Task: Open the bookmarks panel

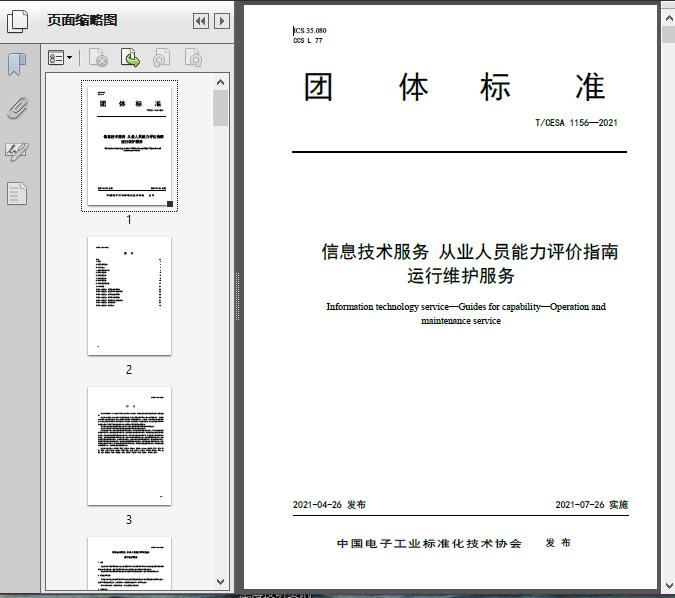Action: (17, 65)
